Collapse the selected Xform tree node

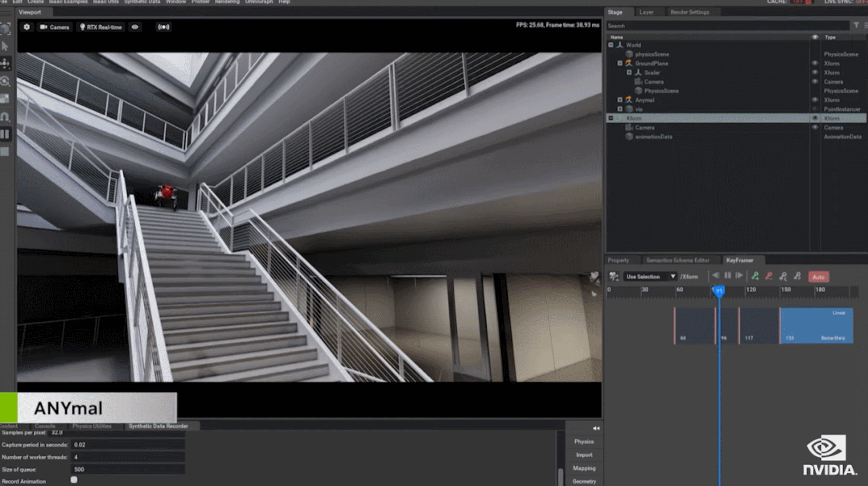(x=611, y=118)
